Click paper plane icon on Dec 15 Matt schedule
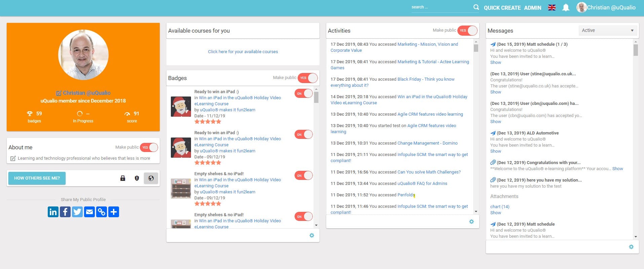Viewport: 644px width, 269px height. point(493,44)
